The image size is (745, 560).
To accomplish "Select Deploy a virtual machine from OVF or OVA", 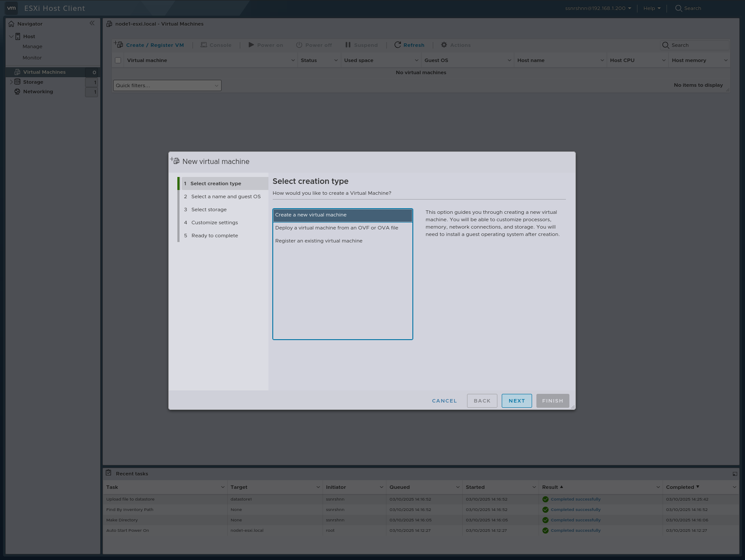I will tap(337, 227).
